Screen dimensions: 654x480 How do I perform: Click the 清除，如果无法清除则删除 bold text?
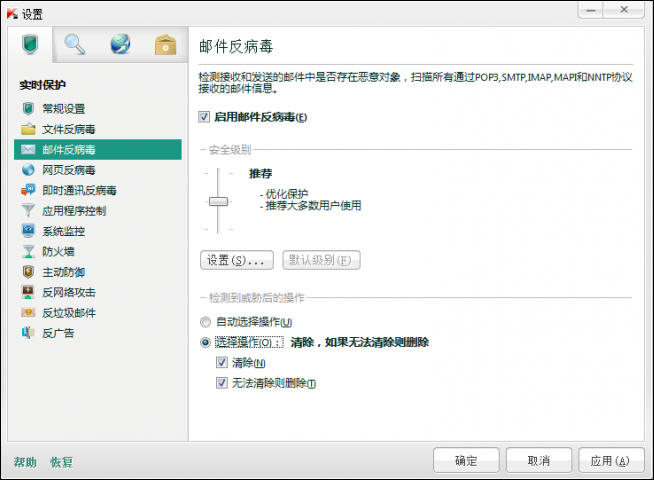tap(360, 342)
